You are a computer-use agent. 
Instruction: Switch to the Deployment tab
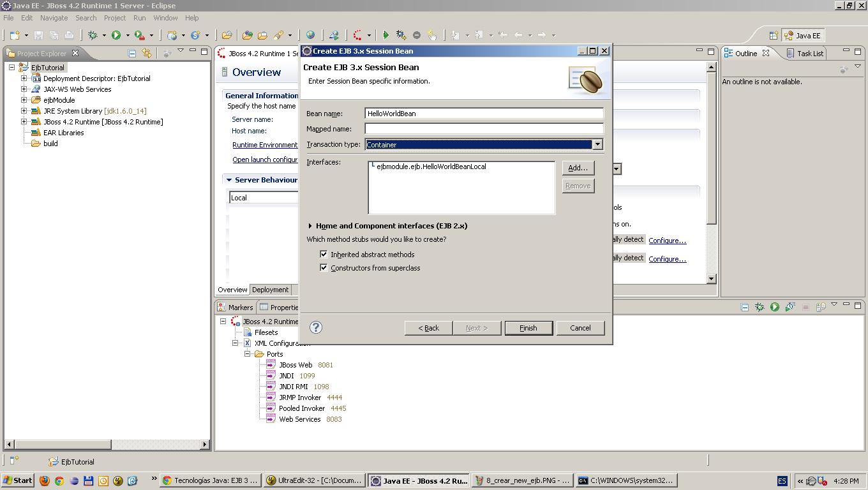pos(270,289)
